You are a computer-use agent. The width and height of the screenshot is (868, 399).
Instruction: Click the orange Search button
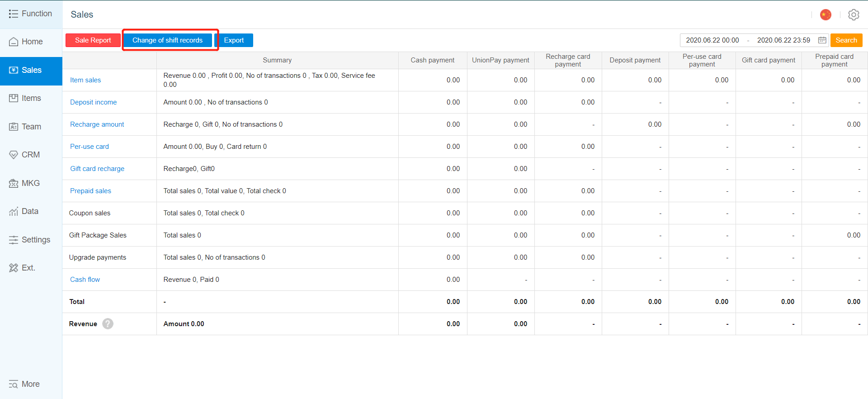(846, 40)
